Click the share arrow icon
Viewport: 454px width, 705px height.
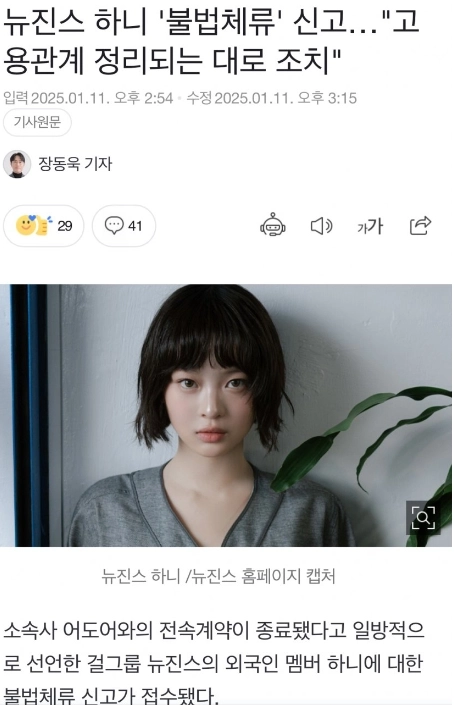coord(420,225)
